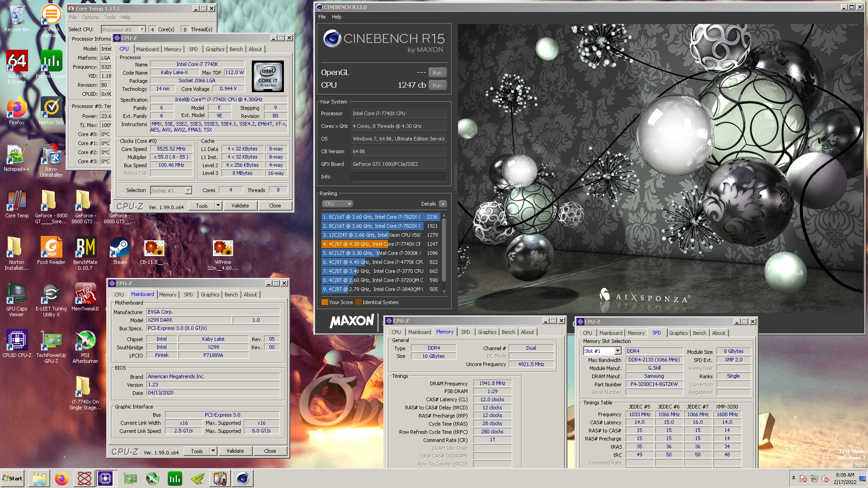Image resolution: width=868 pixels, height=488 pixels.
Task: Click the Intel Core i7 X-series logo in CPU-Z
Action: click(x=268, y=76)
